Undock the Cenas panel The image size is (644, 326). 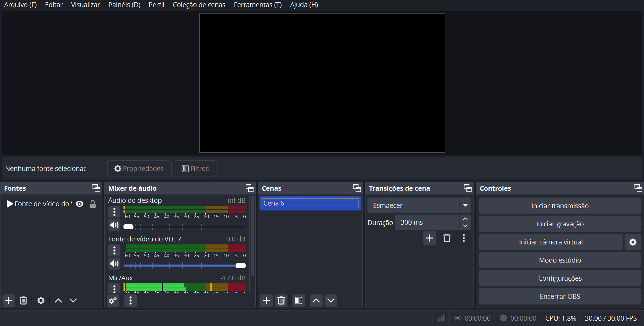357,188
